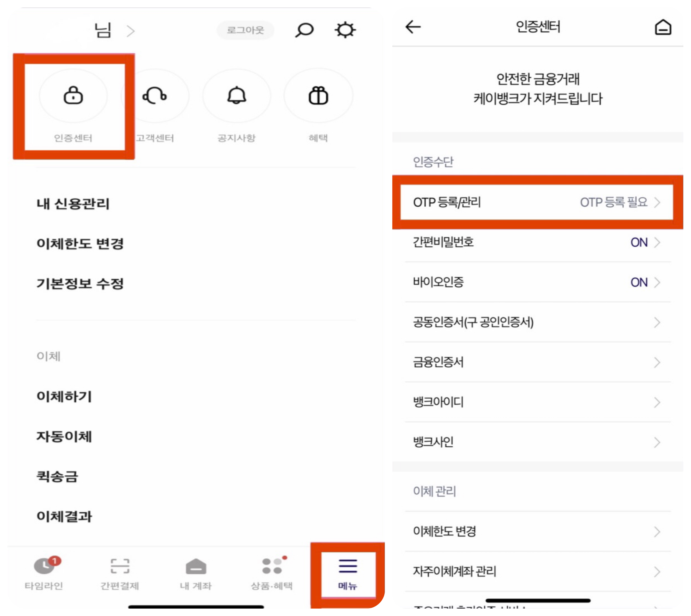Tap the home icon in 인증센터

click(663, 27)
